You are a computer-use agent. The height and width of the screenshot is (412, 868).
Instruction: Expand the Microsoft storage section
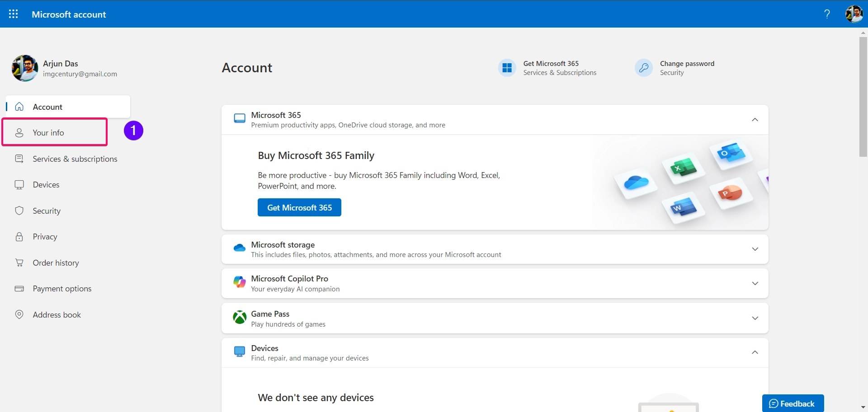[x=755, y=249]
